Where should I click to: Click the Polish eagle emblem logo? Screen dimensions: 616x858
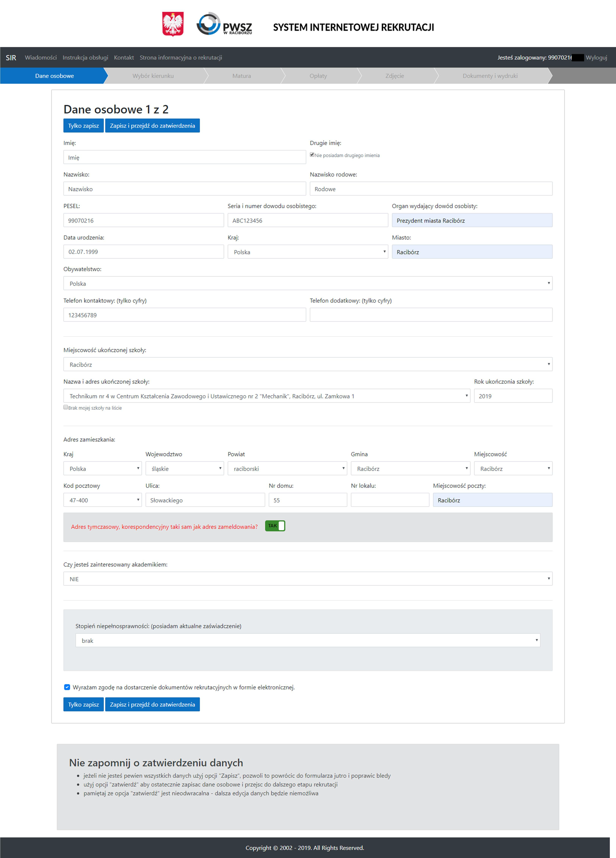pos(173,24)
